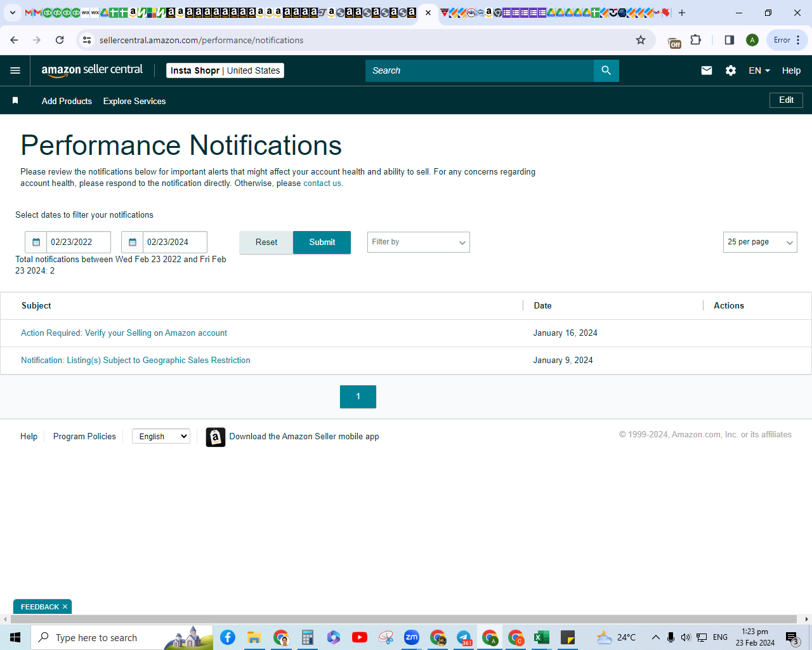812x650 pixels.
Task: Open the Insta Shopr United States account switcher
Action: point(225,70)
